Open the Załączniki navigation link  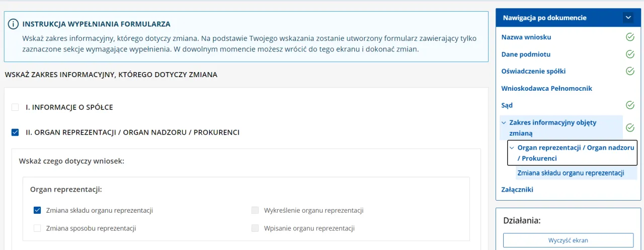pos(517,190)
